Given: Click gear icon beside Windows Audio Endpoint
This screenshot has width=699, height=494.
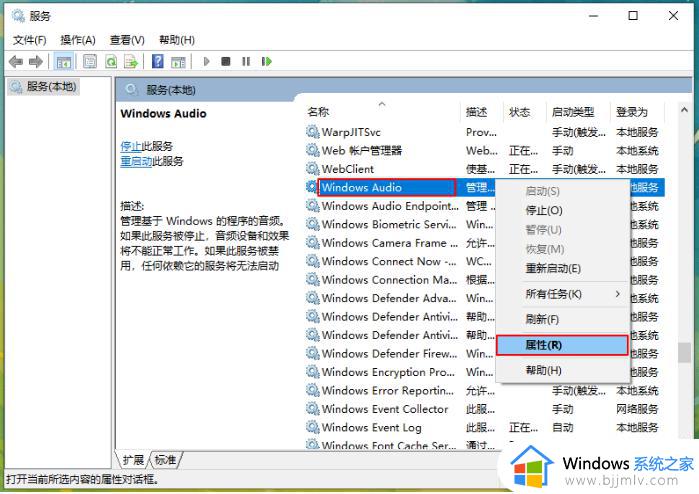Looking at the screenshot, I should (312, 206).
